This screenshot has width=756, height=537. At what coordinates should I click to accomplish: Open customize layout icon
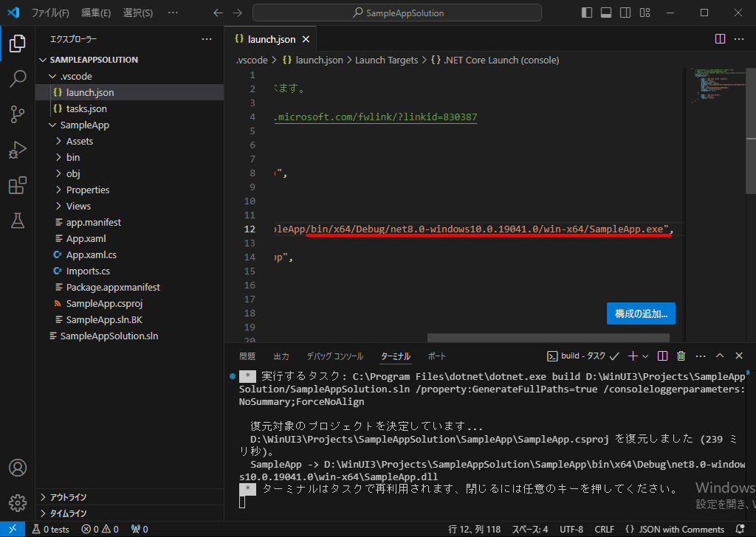pos(645,13)
